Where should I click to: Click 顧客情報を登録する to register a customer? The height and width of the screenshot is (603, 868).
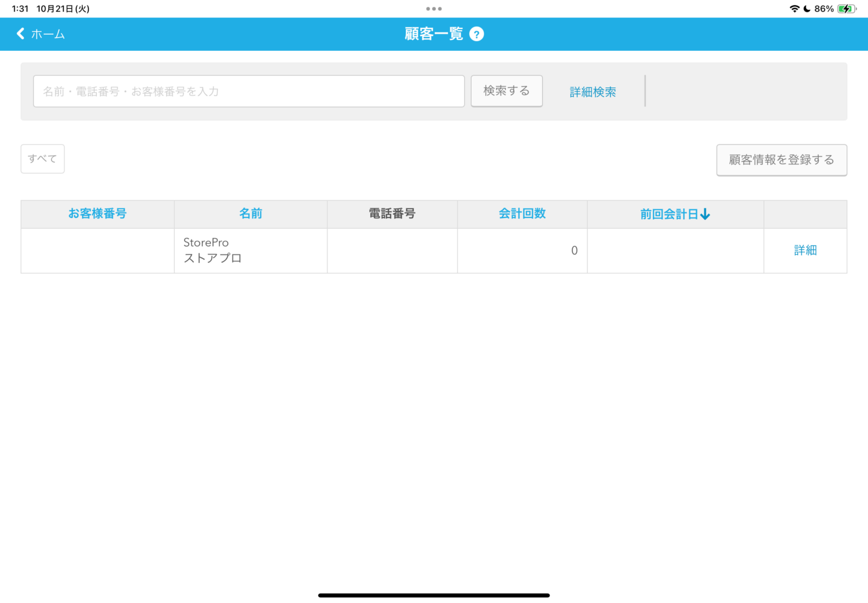[781, 160]
